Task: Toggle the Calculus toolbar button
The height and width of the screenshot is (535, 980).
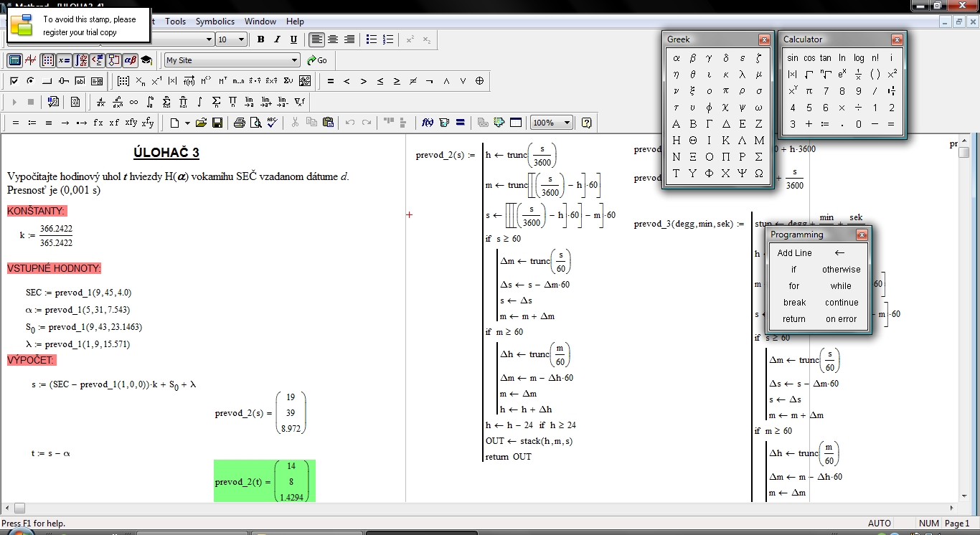Action: point(81,60)
